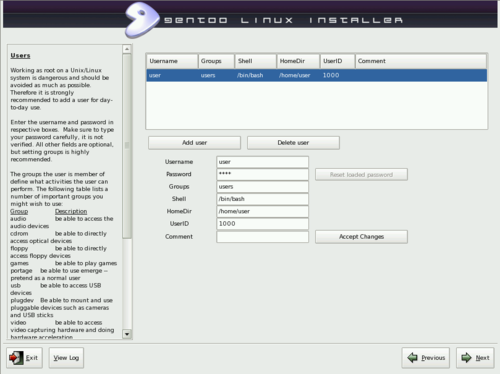Open the View Log window
The height and width of the screenshot is (374, 500).
[x=66, y=358]
